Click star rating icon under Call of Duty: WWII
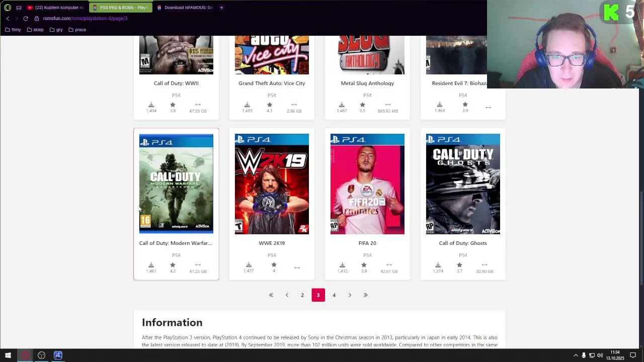644x362 pixels. click(x=173, y=105)
